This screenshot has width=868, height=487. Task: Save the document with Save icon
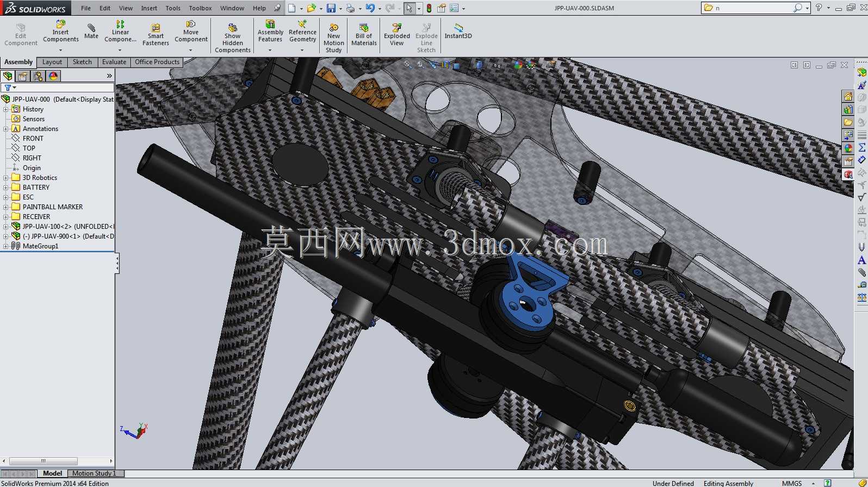click(331, 8)
